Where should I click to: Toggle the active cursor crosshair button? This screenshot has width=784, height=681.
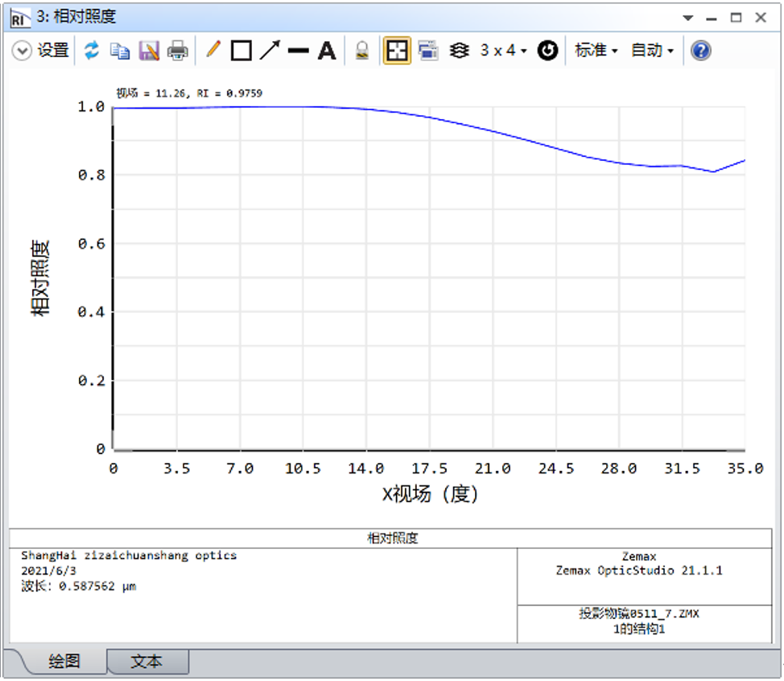tap(397, 51)
